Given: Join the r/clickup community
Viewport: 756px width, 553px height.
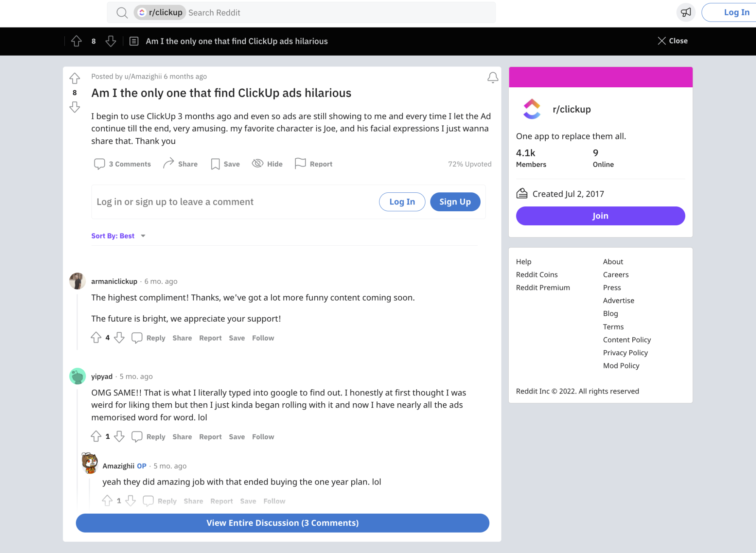Looking at the screenshot, I should pos(600,215).
